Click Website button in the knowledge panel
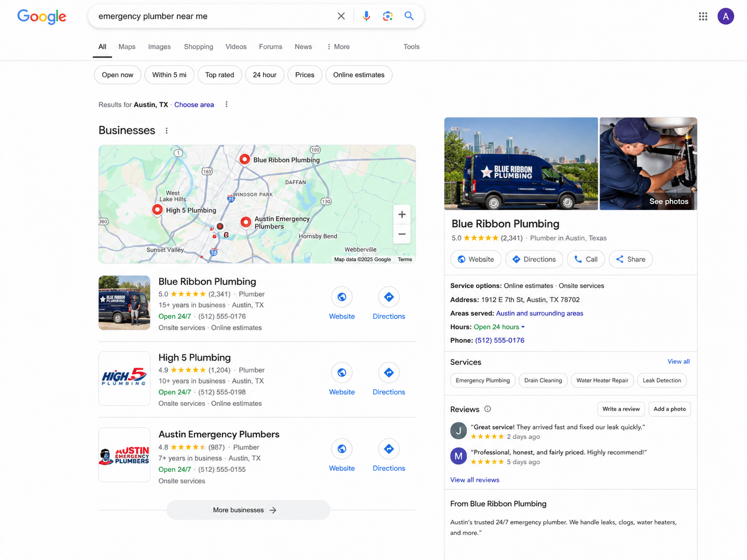The height and width of the screenshot is (560, 747). tap(476, 259)
